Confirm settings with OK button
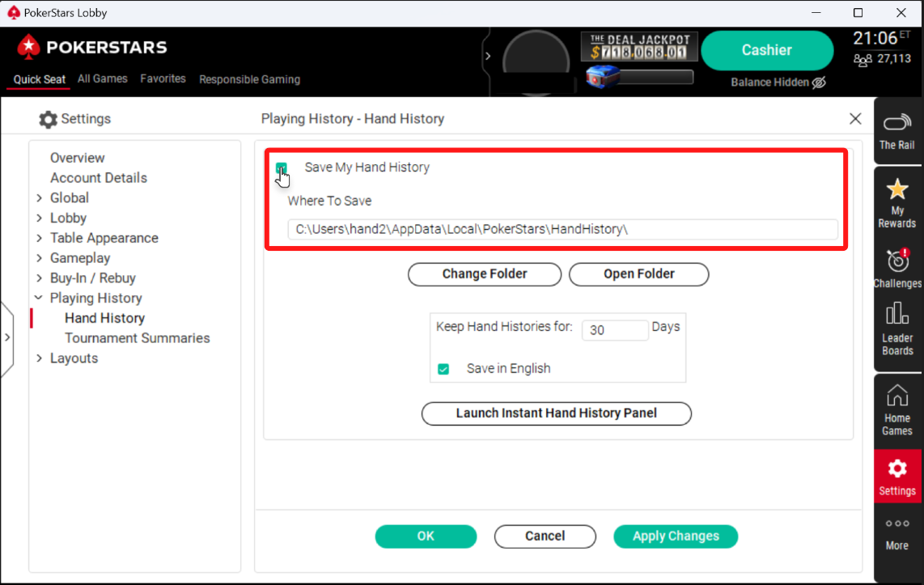Image resolution: width=924 pixels, height=585 pixels. tap(426, 536)
